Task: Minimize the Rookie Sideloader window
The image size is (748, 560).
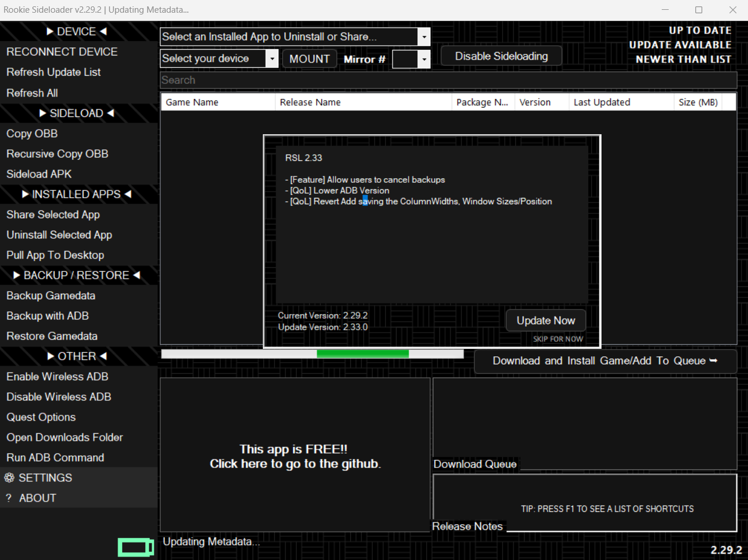Action: (665, 10)
